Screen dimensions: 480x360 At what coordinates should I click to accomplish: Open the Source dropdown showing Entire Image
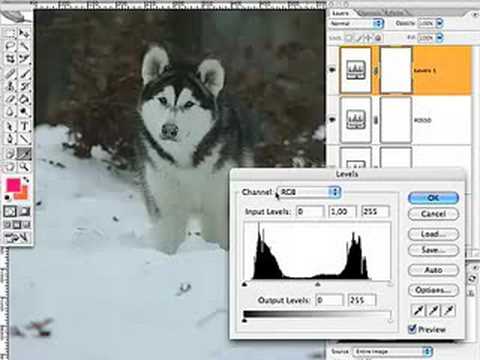click(x=393, y=351)
